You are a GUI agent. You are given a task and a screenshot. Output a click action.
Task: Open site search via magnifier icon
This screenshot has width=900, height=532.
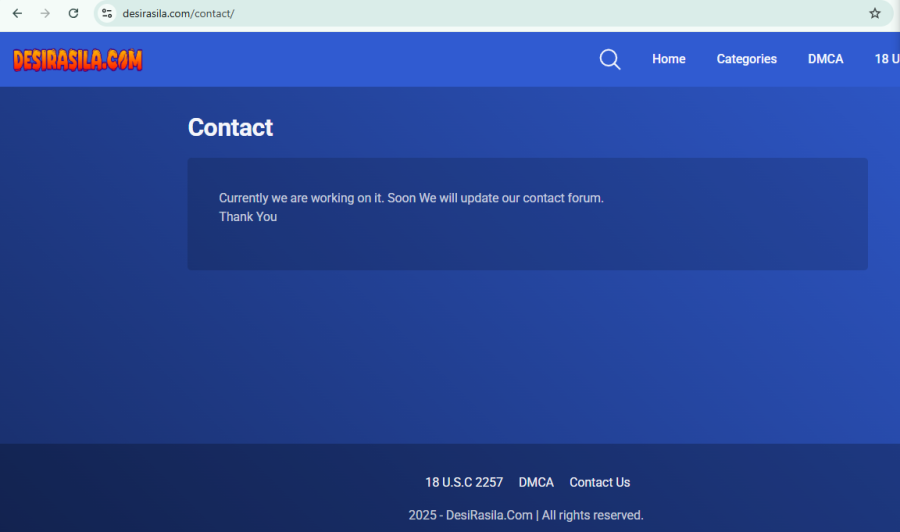pyautogui.click(x=610, y=59)
